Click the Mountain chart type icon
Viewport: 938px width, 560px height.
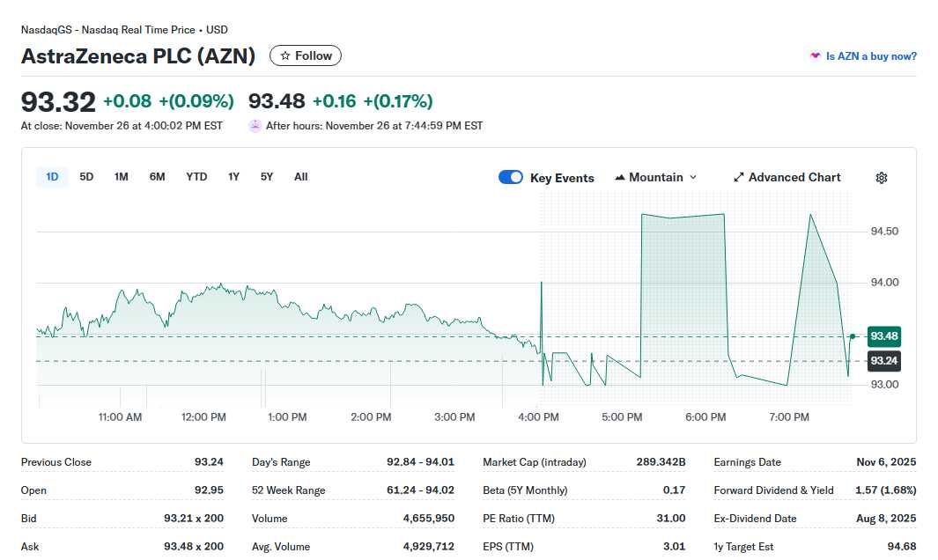click(620, 178)
